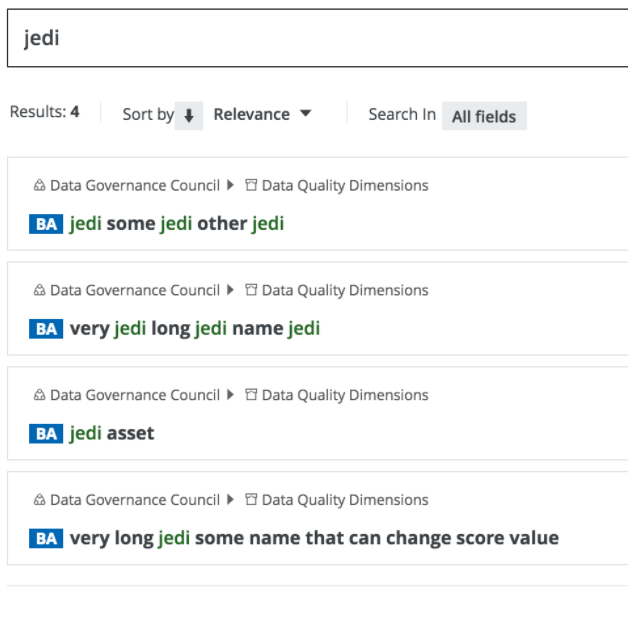
Task: Open 'very jedi long jedi name jedi' result
Action: [195, 329]
